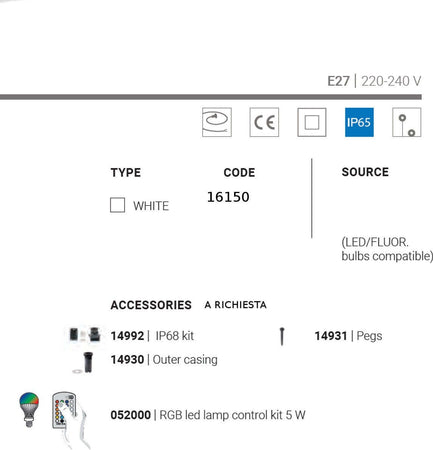The width and height of the screenshot is (433, 450).
Task: Click the series connection nodes icon
Action: [x=407, y=122]
